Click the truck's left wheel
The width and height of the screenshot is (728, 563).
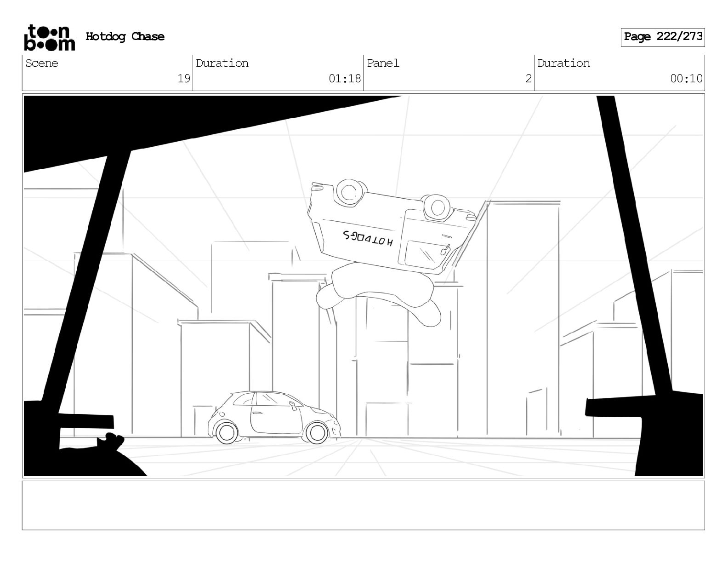tap(352, 191)
